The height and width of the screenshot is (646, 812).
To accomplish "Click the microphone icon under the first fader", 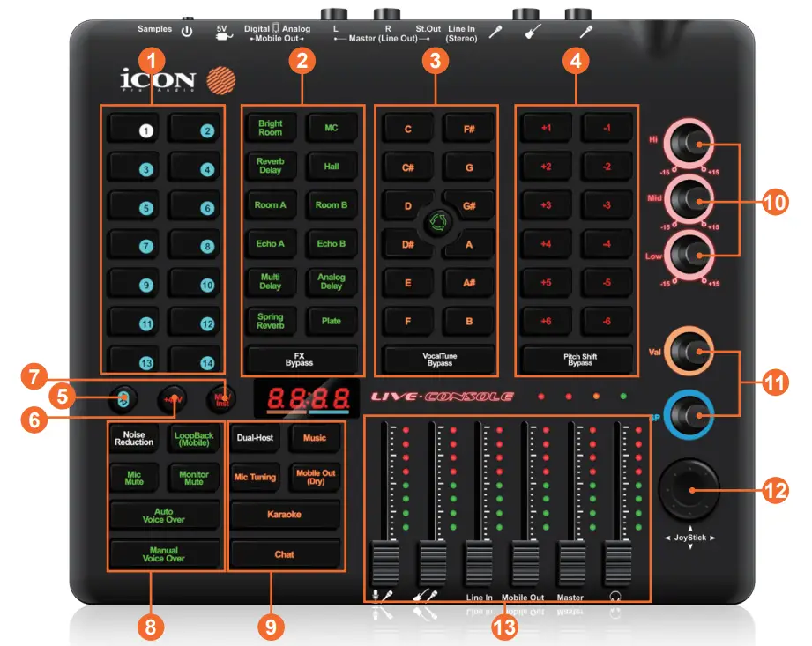I will click(x=377, y=592).
